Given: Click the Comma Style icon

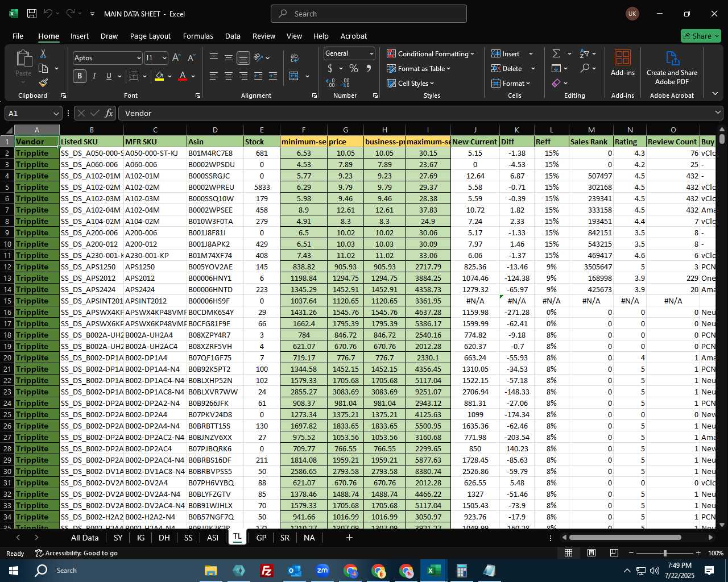Looking at the screenshot, I should [369, 68].
